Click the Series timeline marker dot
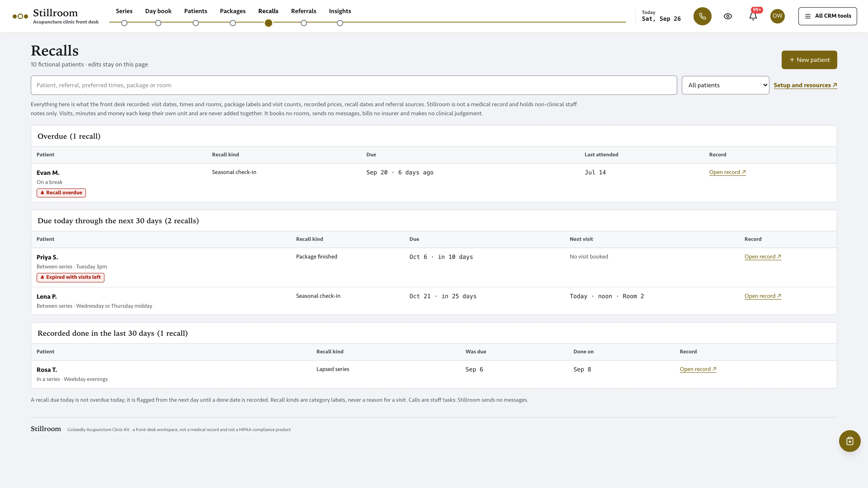This screenshot has width=868, height=488. 124,23
